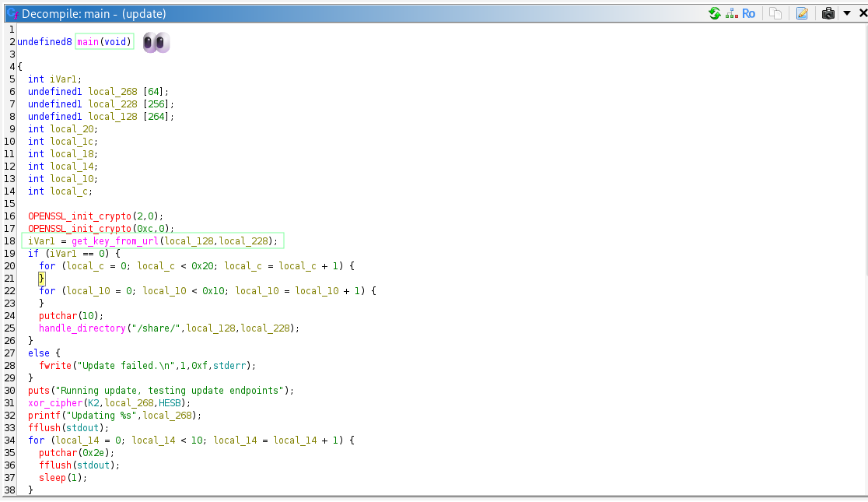Open the control flow graph icon
This screenshot has height=502, width=868.
tap(732, 13)
